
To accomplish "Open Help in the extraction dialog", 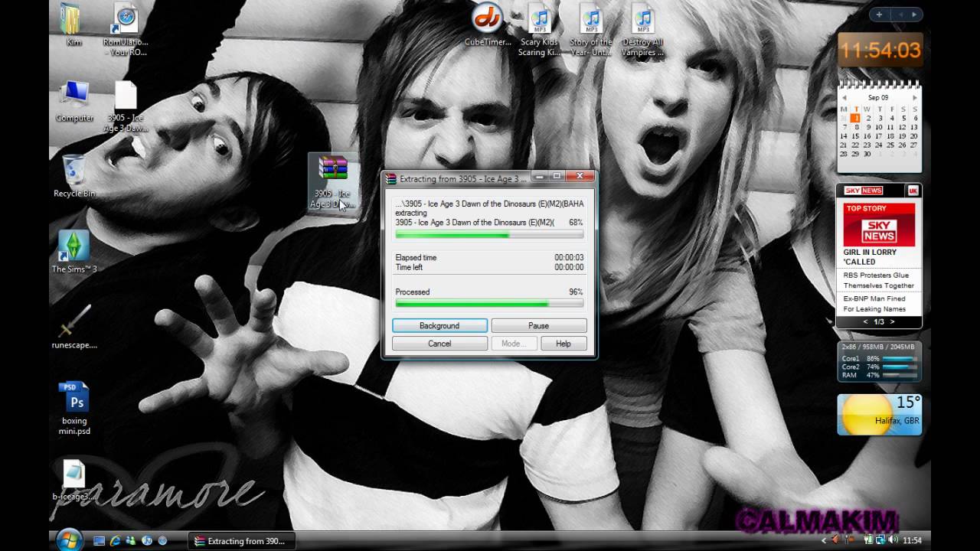I will click(x=563, y=344).
